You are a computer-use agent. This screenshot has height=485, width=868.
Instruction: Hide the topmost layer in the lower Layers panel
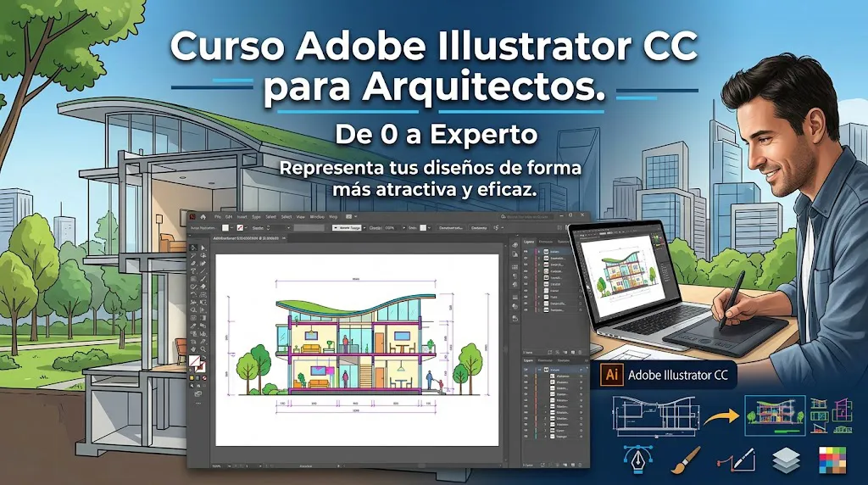(x=526, y=370)
